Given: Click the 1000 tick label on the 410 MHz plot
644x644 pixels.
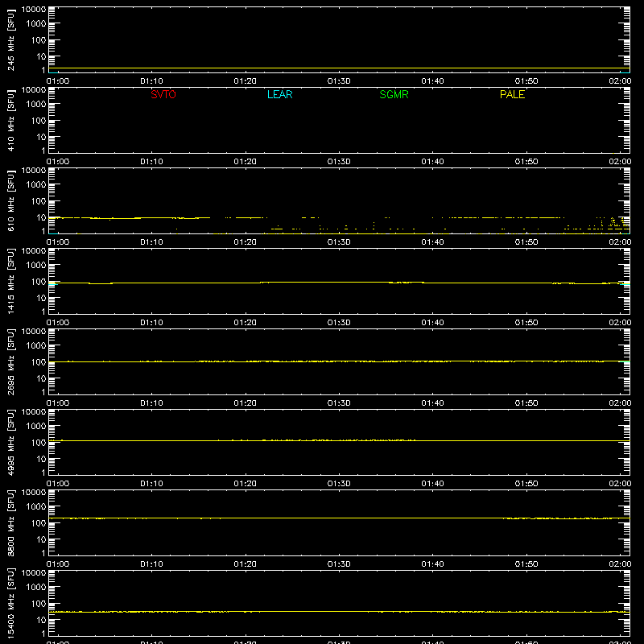Looking at the screenshot, I should [x=36, y=105].
